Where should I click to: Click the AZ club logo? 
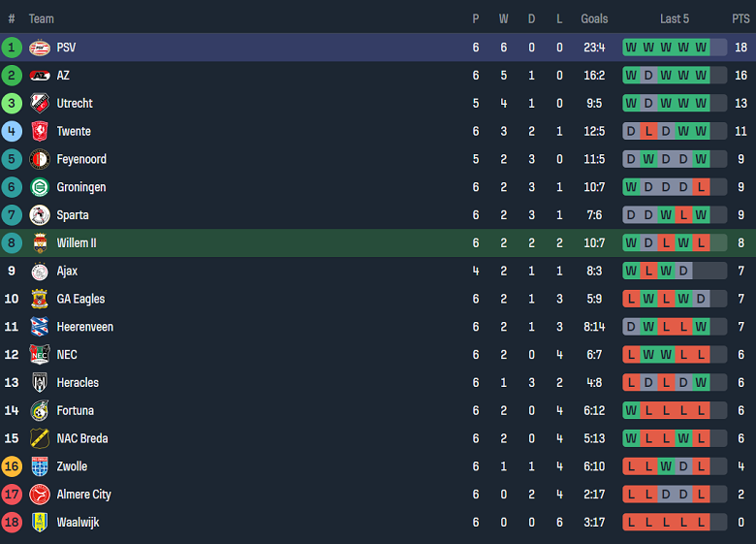pyautogui.click(x=40, y=76)
